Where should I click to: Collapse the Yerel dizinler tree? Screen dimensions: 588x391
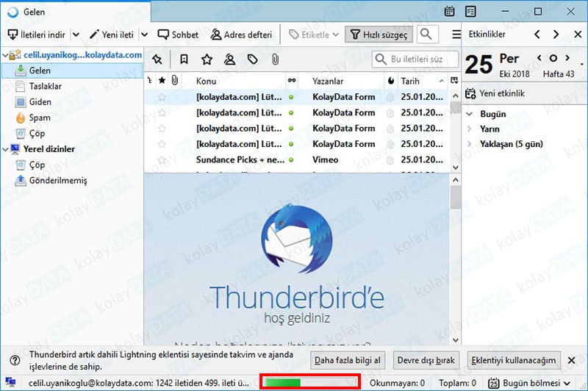coord(5,150)
